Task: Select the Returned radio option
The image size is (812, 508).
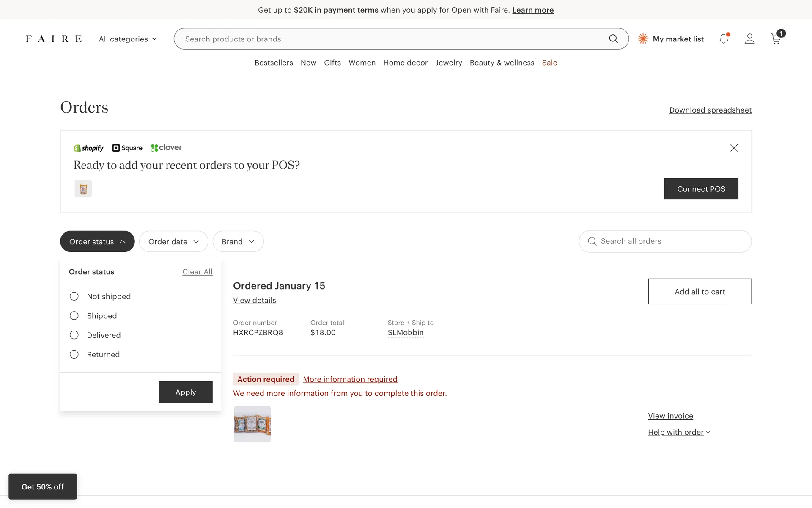Action: click(x=74, y=355)
